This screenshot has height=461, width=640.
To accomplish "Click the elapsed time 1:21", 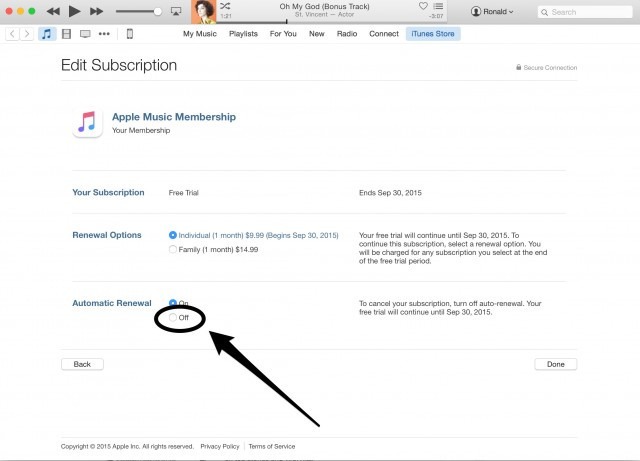I will (x=226, y=16).
